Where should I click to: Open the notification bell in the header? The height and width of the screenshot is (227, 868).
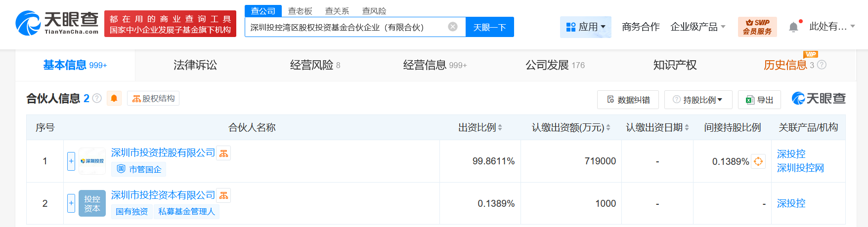coord(793,27)
